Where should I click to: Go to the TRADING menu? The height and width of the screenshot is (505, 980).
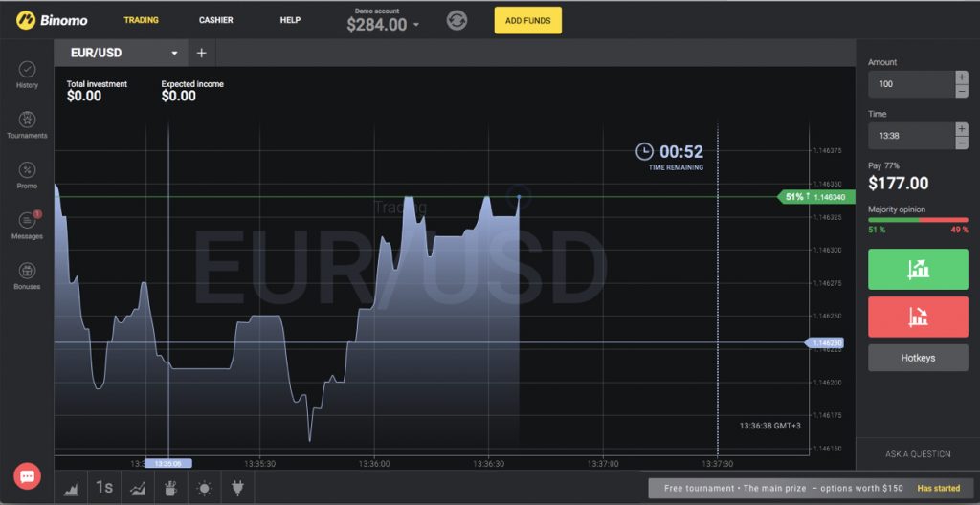tap(142, 20)
